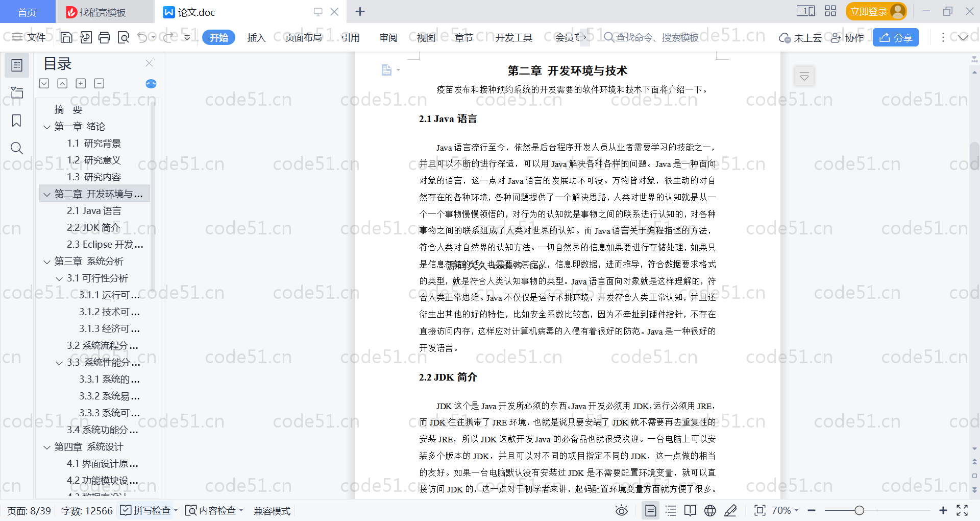The image size is (980, 521).
Task: Select the 引用 ribbon tab
Action: [351, 37]
